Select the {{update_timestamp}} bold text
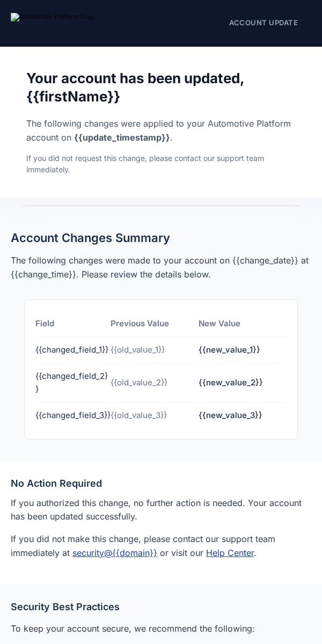322x644 pixels. (x=122, y=137)
